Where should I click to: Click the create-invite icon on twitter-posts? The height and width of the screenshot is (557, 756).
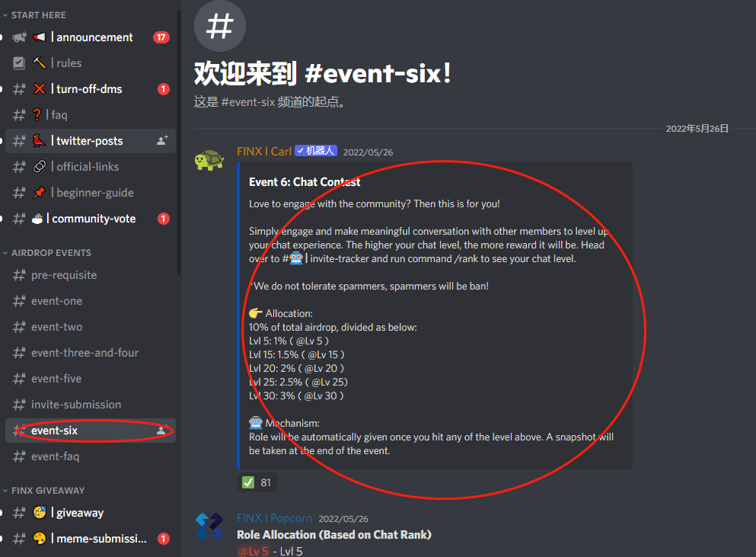(x=162, y=140)
